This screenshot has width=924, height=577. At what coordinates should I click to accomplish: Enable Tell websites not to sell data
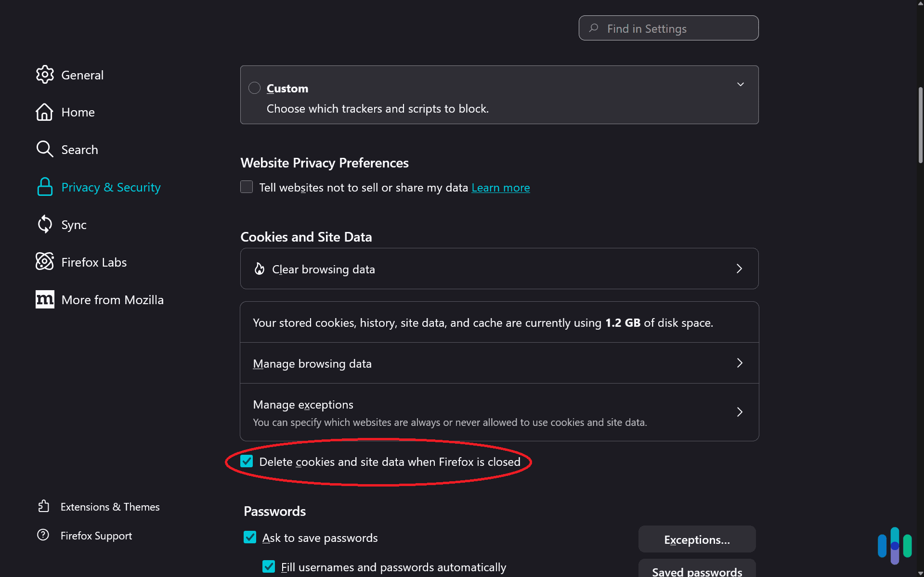click(x=247, y=187)
